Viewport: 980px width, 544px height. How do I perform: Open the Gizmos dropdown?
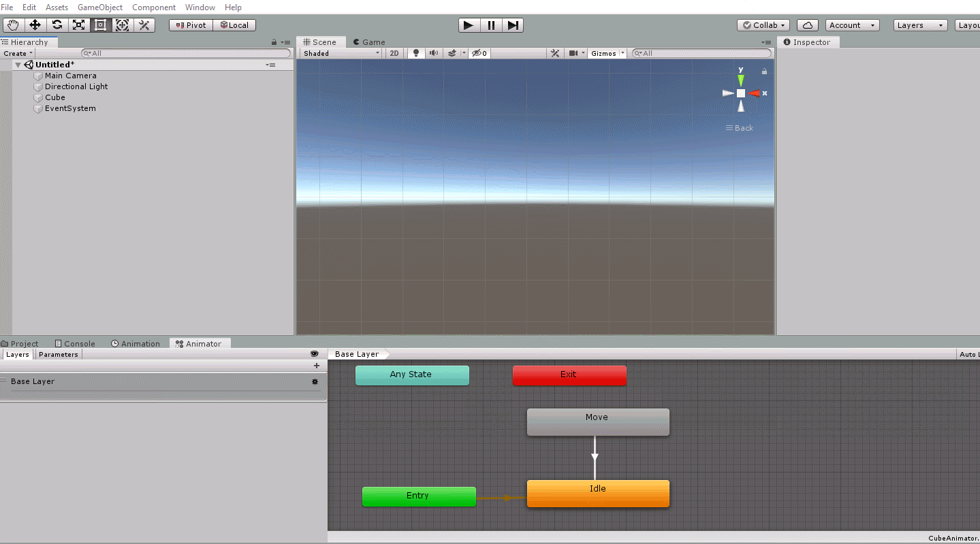pos(607,53)
